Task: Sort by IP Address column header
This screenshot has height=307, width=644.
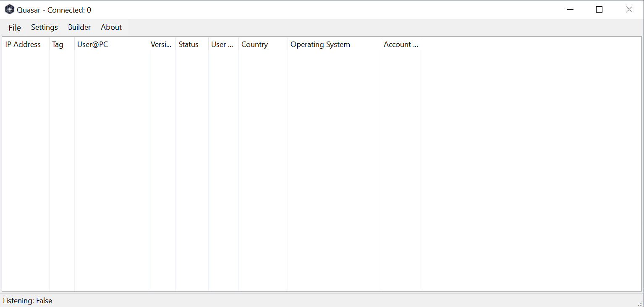Action: (x=26, y=44)
